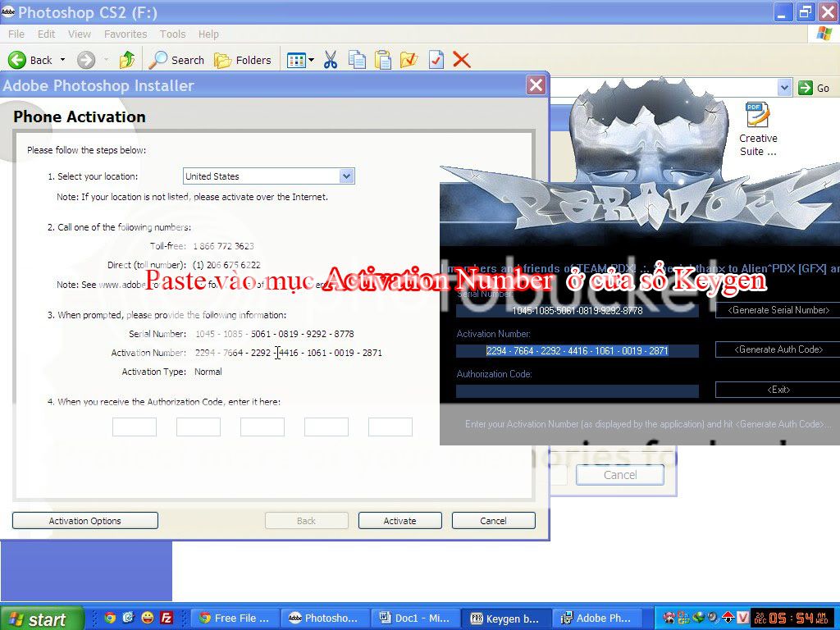Open the Tools menu

click(x=172, y=34)
